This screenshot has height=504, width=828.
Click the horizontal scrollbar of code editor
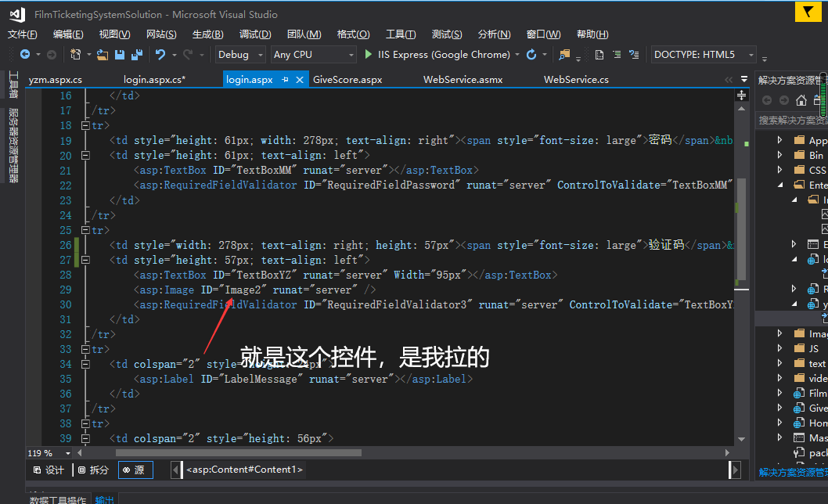click(239, 453)
